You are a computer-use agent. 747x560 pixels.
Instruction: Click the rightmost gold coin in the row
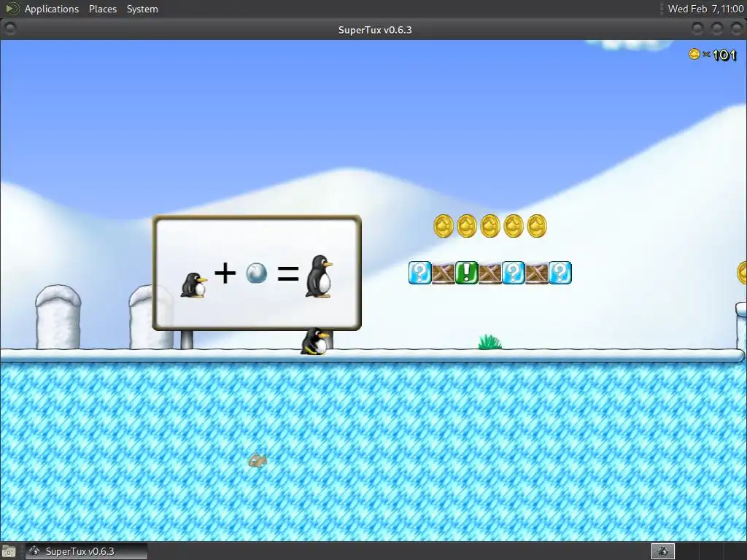536,226
